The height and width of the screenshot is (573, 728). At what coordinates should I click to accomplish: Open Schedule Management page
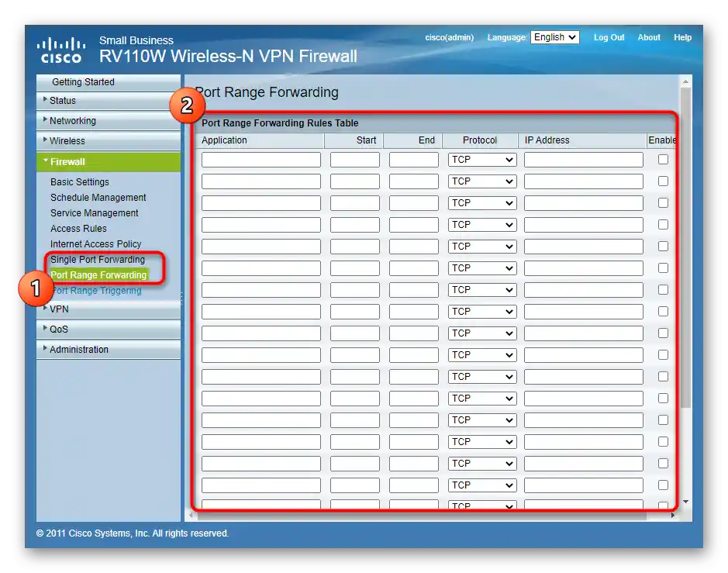(98, 198)
